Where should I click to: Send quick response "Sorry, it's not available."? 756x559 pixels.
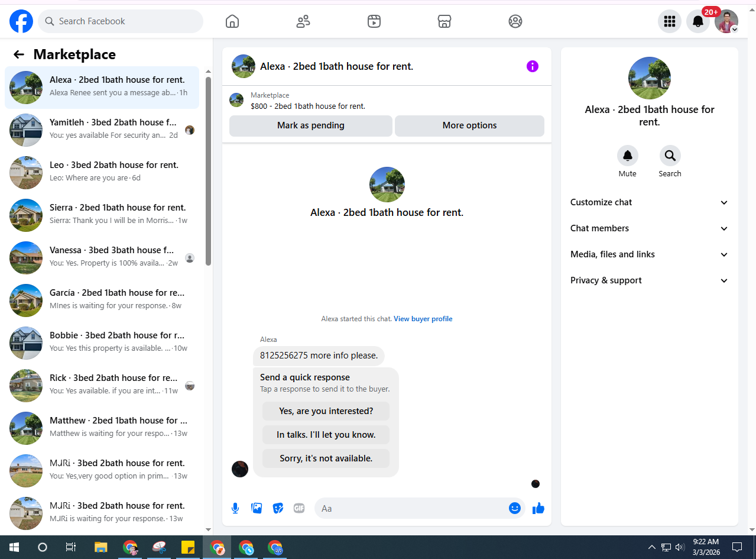pos(326,458)
